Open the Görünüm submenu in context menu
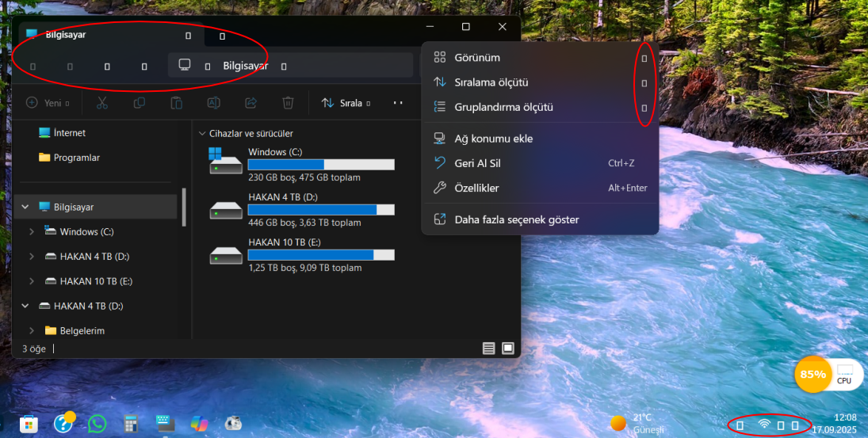 click(x=541, y=58)
